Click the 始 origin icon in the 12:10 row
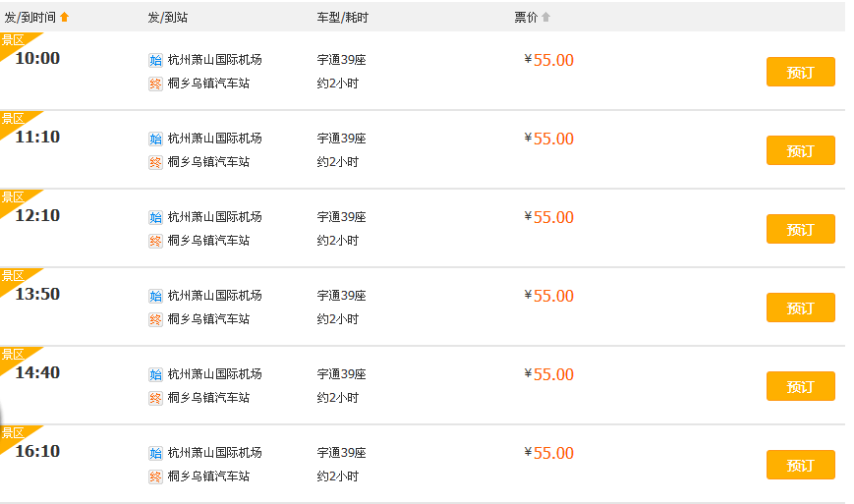This screenshot has width=854, height=504. click(155, 217)
